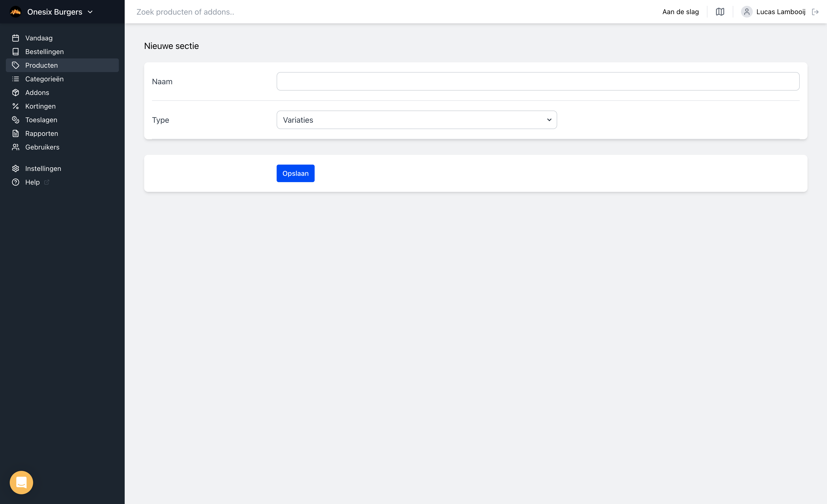This screenshot has width=827, height=504.
Task: Click the Producten tag icon
Action: pos(15,65)
